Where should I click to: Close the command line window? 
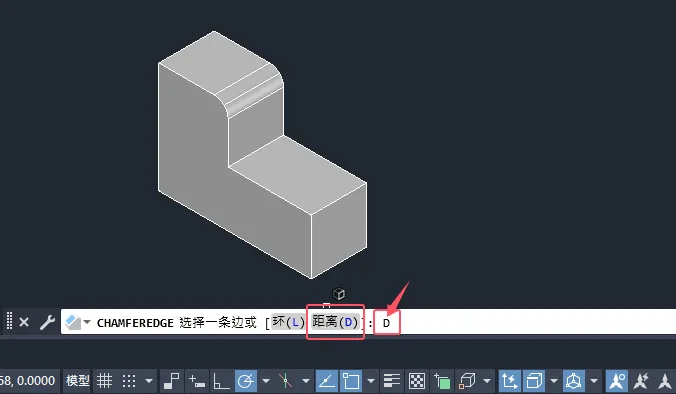click(24, 322)
